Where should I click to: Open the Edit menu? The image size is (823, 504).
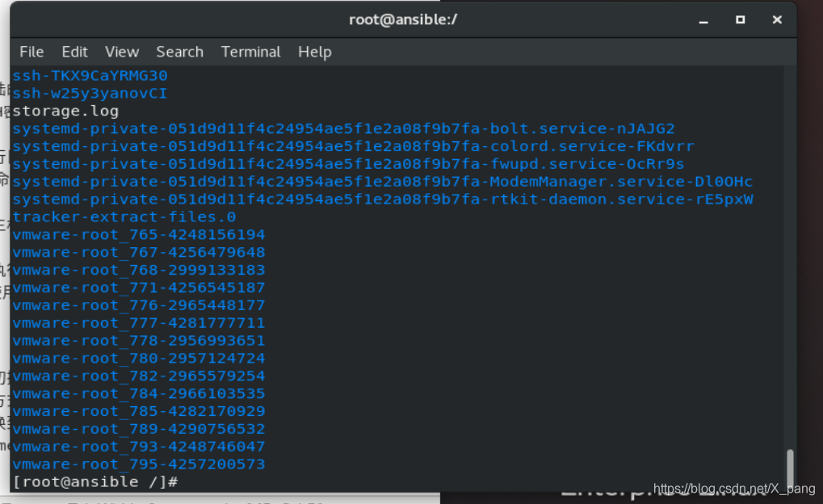coord(74,52)
